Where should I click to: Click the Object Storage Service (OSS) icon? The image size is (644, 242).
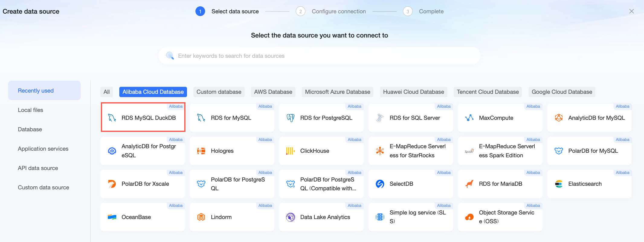469,217
